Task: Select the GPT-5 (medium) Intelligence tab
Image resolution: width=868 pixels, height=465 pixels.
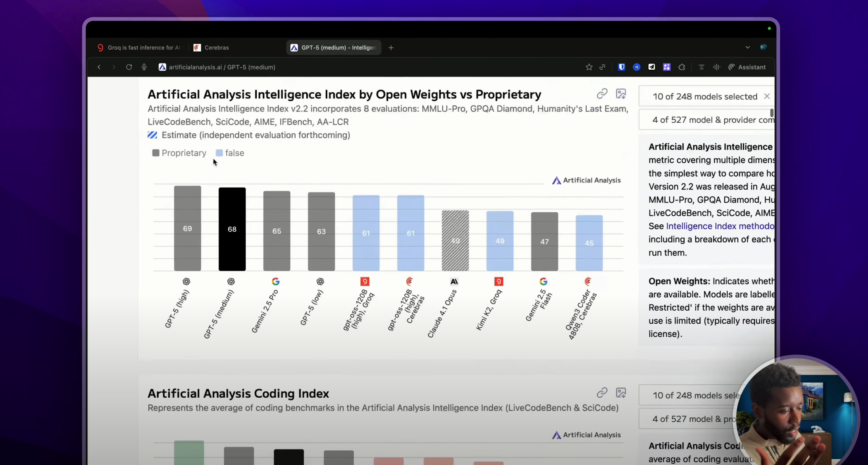Action: coord(334,48)
